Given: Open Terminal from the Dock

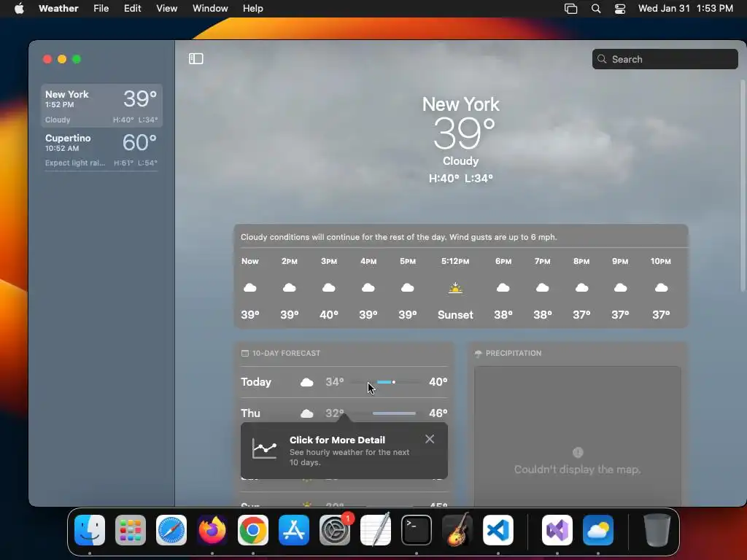Looking at the screenshot, I should [x=417, y=530].
